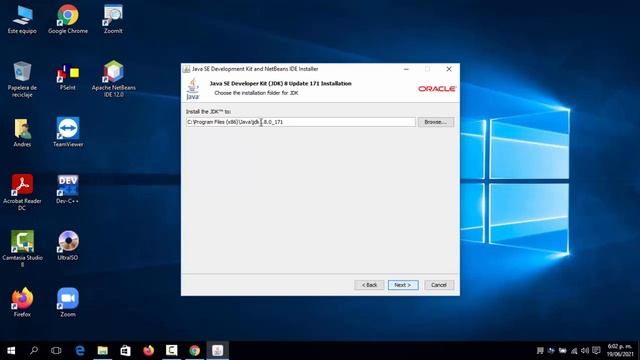Click Browse... to choose JDK folder
Image resolution: width=640 pixels, height=360 pixels.
436,122
